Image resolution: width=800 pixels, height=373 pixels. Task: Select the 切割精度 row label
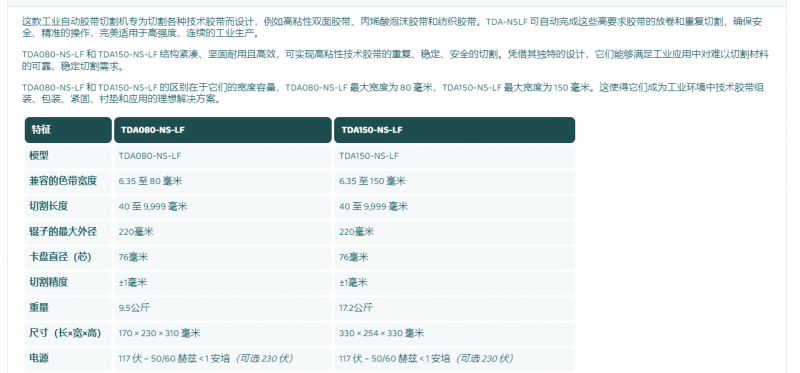[x=68, y=283]
